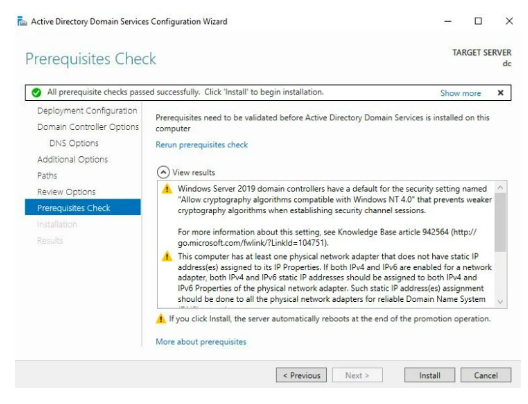
Task: Click the green success checkmark icon
Action: tap(36, 93)
